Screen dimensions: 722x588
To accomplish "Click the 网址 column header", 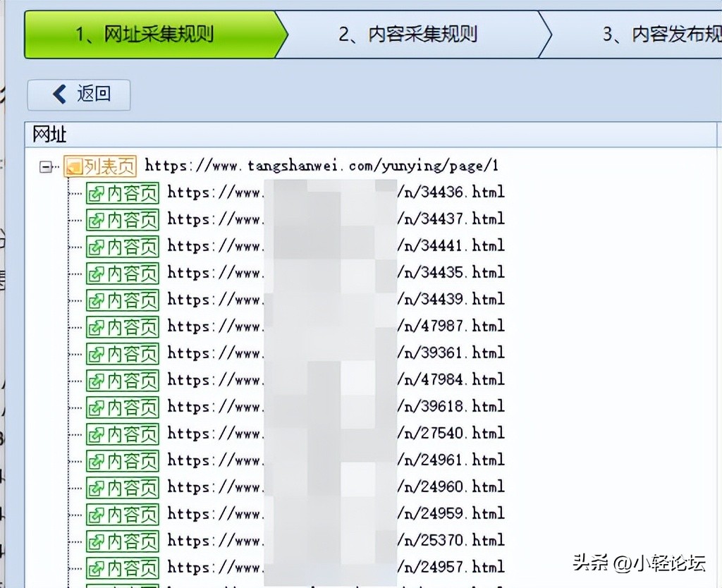I will (371, 135).
